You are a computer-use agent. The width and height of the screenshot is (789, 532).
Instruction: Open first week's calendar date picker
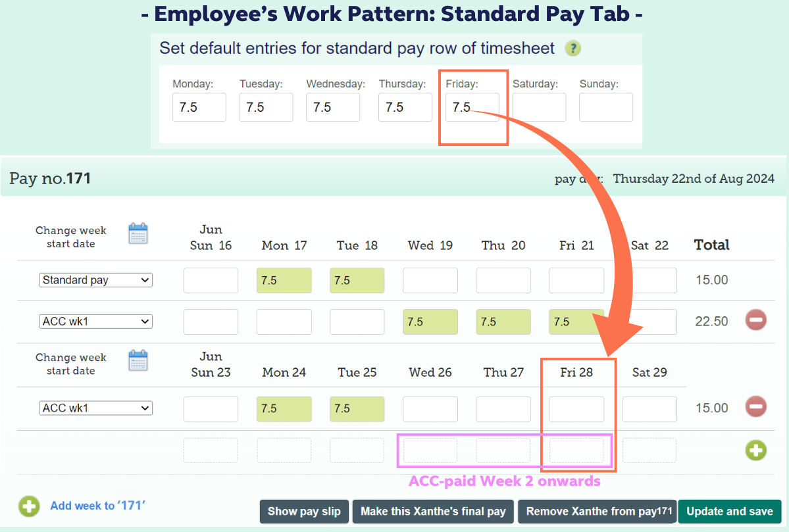(138, 234)
